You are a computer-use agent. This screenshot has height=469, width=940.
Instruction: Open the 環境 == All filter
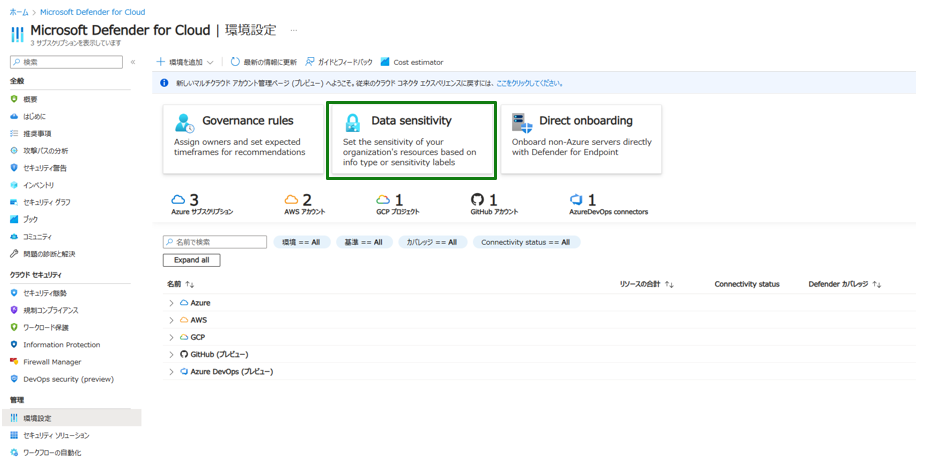[x=302, y=242]
